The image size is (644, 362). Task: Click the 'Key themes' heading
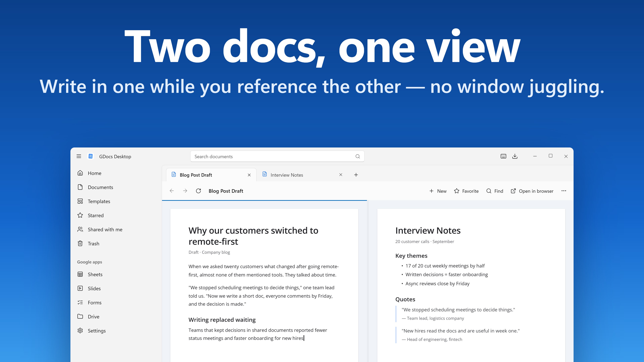tap(411, 256)
